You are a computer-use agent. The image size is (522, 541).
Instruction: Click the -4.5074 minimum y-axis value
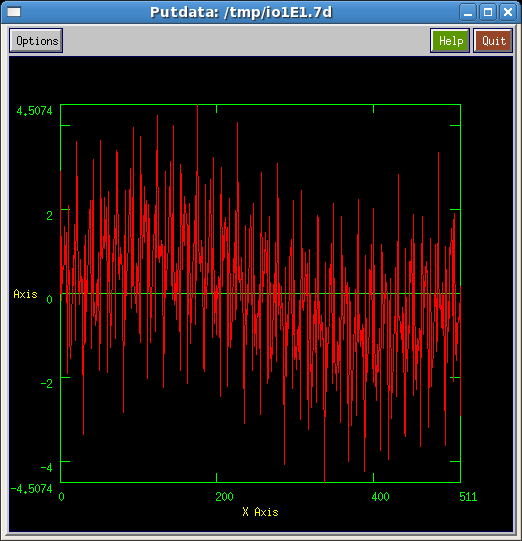click(x=31, y=489)
